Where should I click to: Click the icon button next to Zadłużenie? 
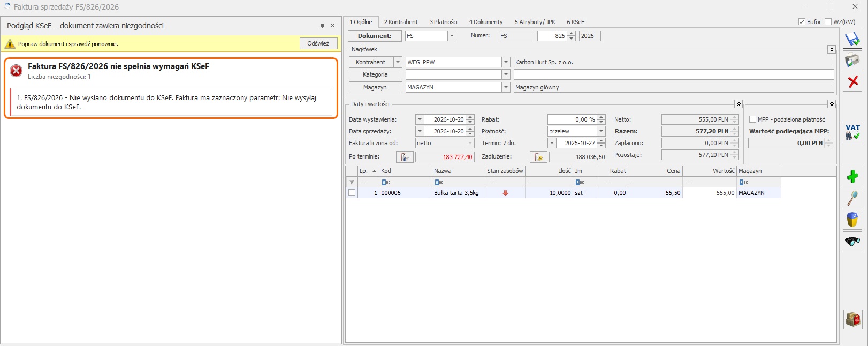point(538,157)
